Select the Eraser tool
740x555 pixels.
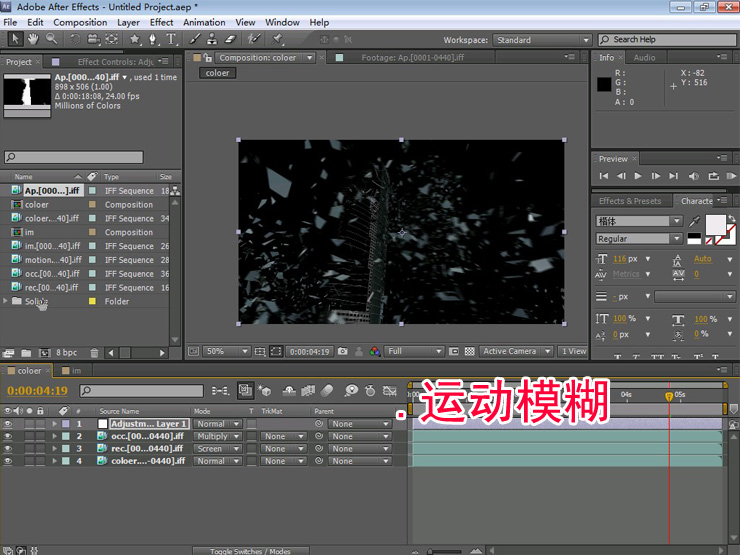(229, 39)
